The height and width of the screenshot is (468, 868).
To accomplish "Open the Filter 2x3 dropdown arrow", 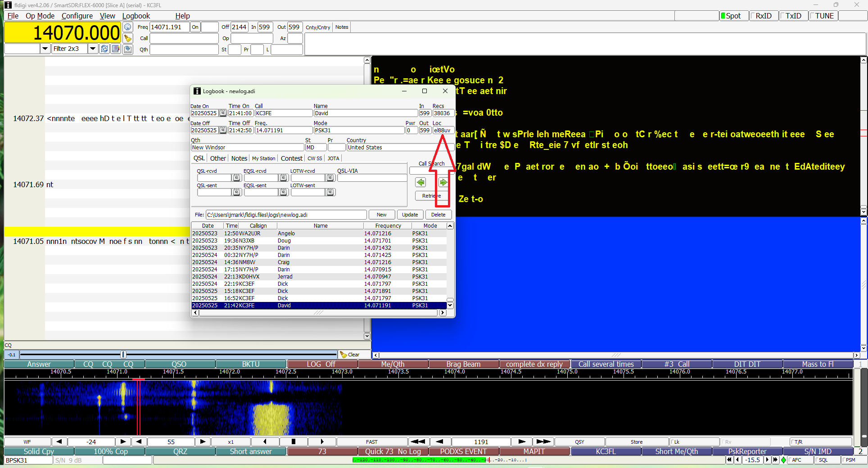I will click(93, 49).
